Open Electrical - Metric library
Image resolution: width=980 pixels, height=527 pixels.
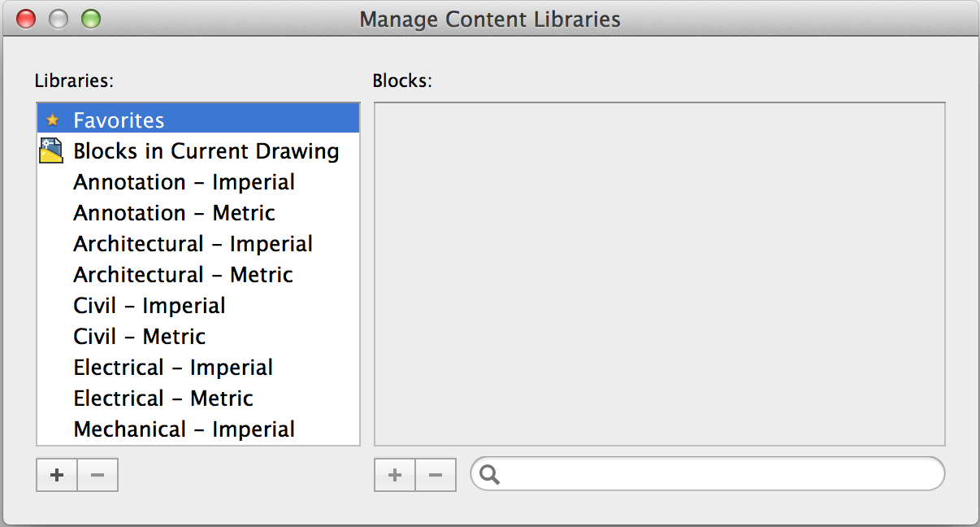point(163,399)
